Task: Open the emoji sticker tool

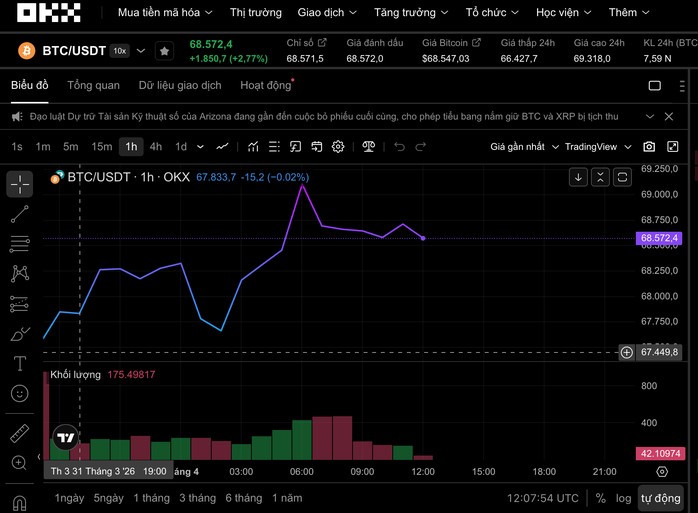Action: [19, 394]
